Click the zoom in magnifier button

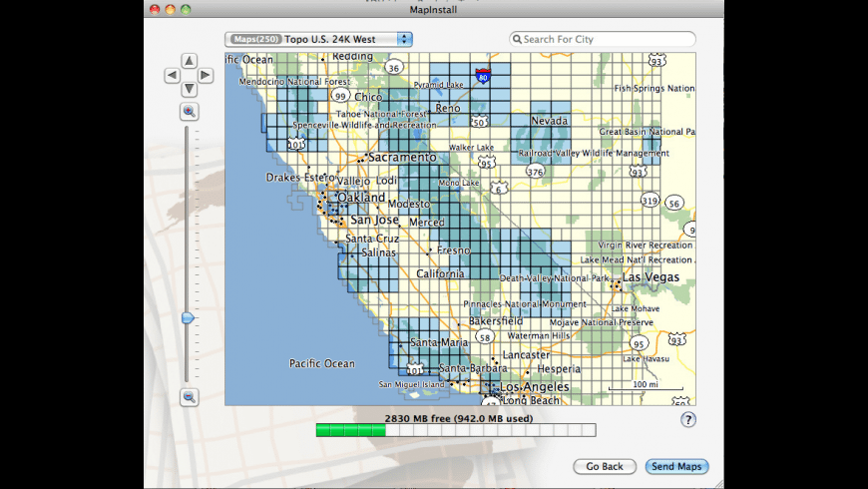[189, 112]
